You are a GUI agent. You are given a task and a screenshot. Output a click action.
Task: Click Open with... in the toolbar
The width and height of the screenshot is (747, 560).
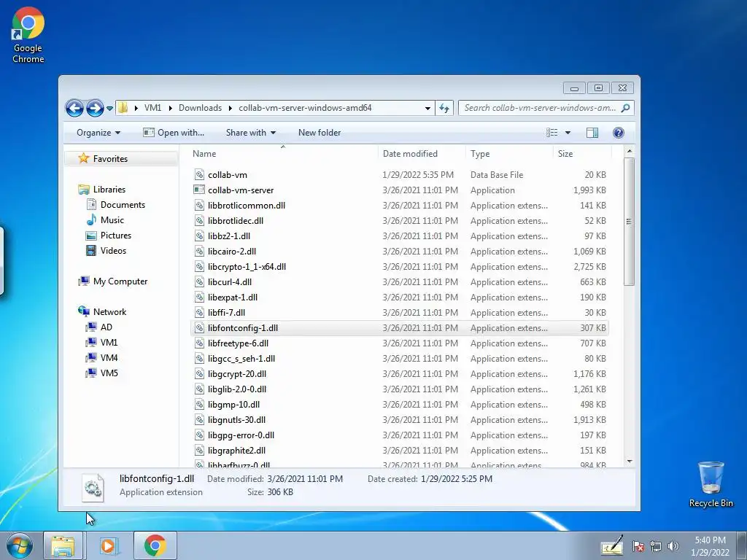[174, 133]
